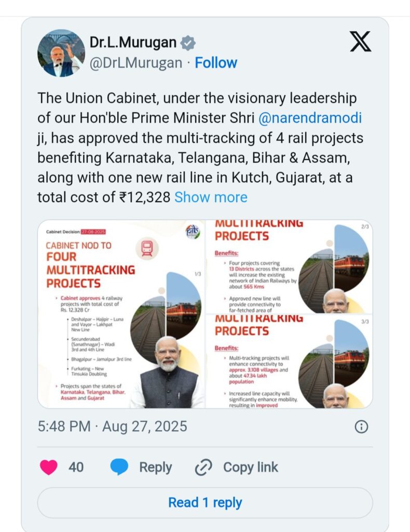Click the verified badge beside Dr.L.Murugan
This screenshot has width=410, height=532.
click(188, 43)
